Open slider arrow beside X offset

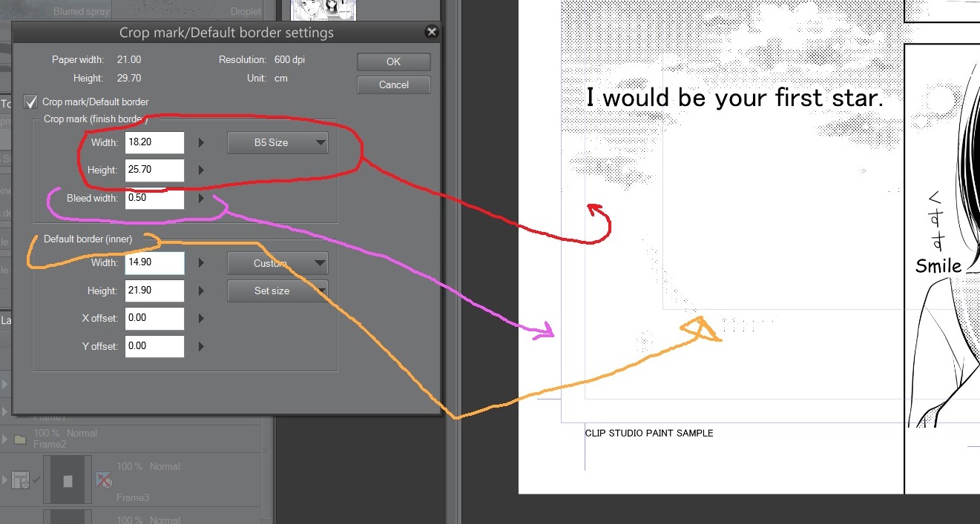[x=200, y=319]
